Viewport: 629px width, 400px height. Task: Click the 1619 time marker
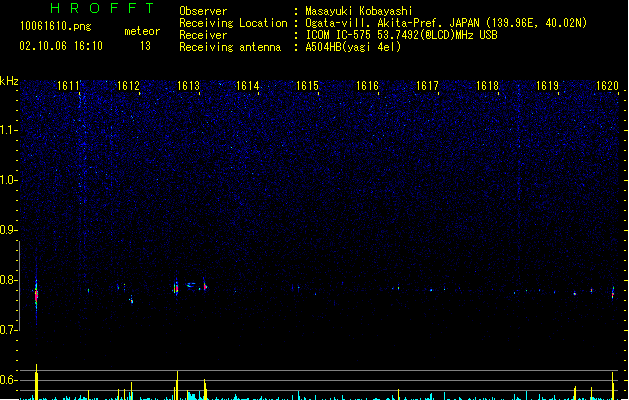547,86
